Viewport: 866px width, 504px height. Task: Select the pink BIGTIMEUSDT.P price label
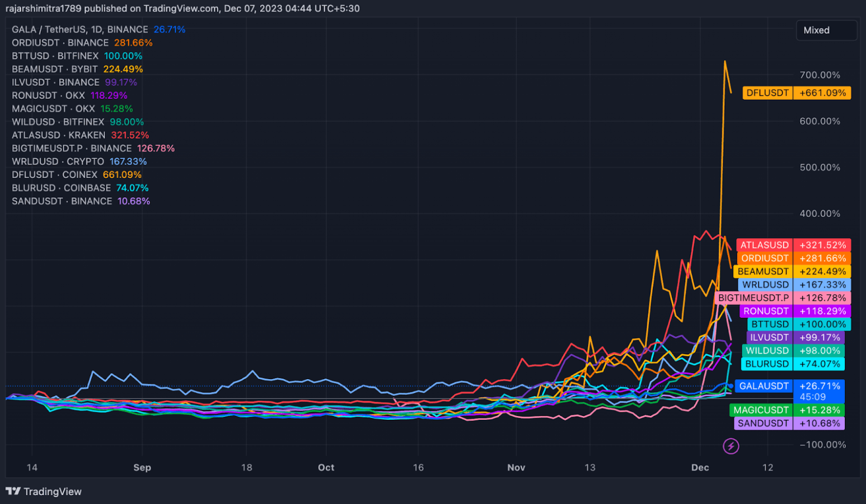783,298
